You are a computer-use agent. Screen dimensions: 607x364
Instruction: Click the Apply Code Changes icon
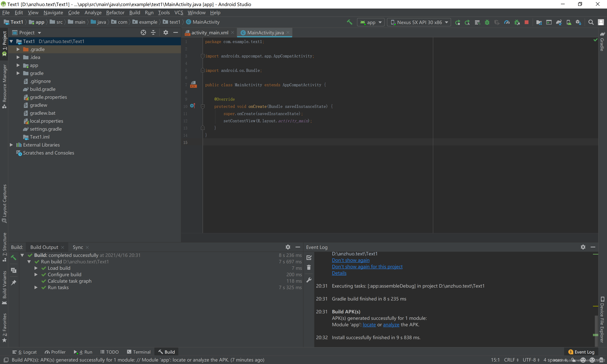pyautogui.click(x=477, y=22)
